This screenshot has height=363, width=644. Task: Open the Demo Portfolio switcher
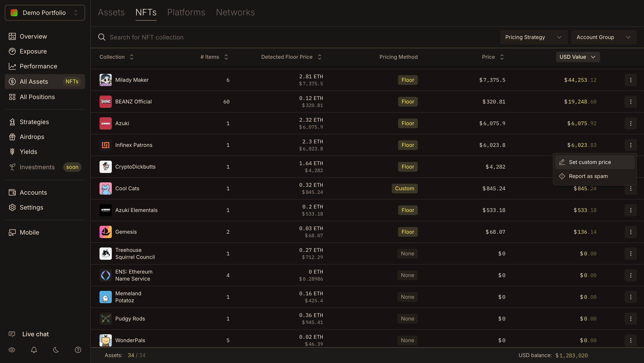(x=45, y=13)
